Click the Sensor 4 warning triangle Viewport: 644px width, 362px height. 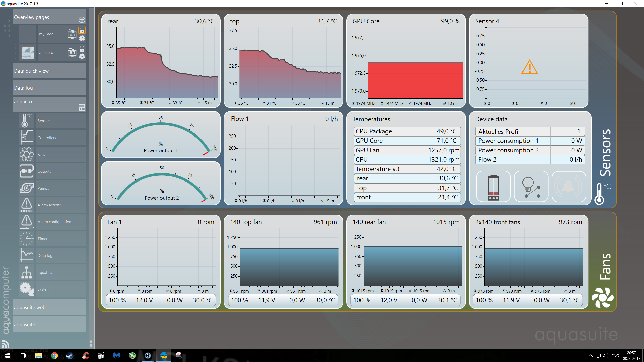[529, 67]
